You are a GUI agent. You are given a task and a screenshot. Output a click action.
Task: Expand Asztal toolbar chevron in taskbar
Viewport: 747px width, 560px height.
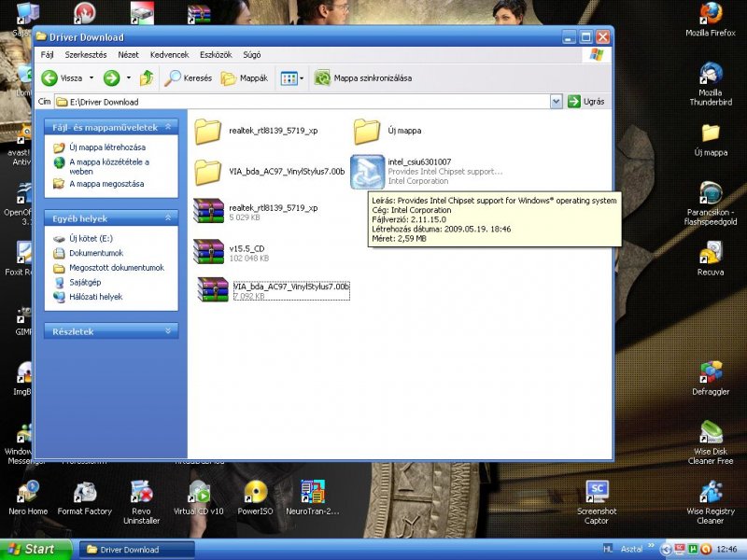(651, 546)
